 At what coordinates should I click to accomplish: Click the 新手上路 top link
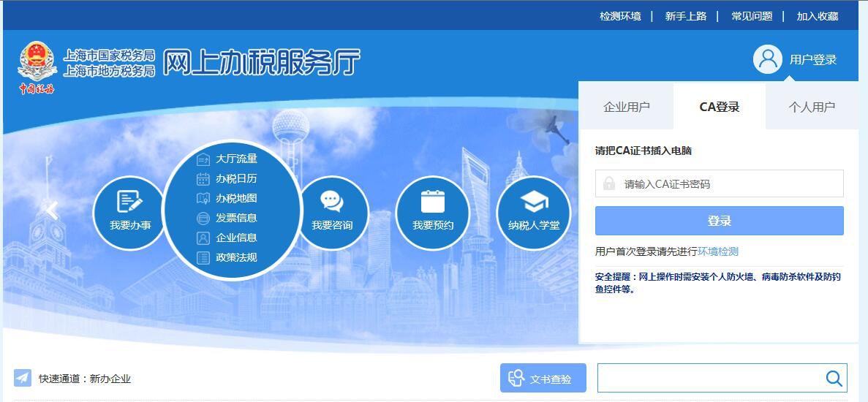685,16
